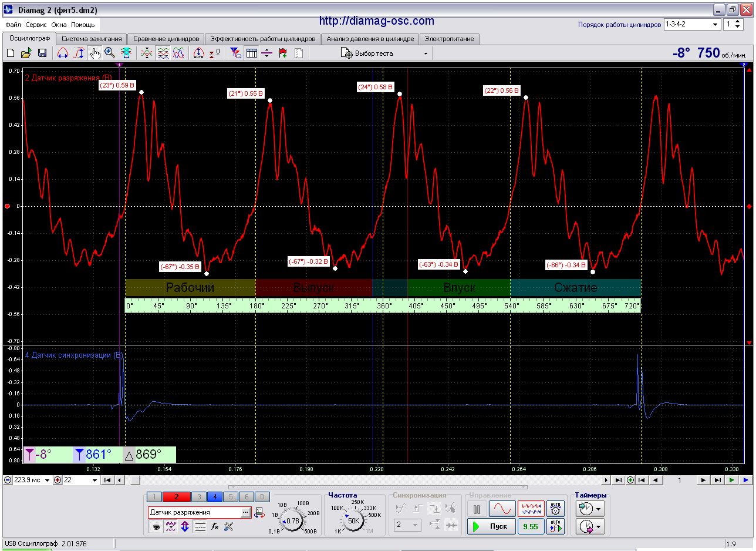Adjust the 50K frequency knob
The image size is (756, 551).
[x=353, y=520]
